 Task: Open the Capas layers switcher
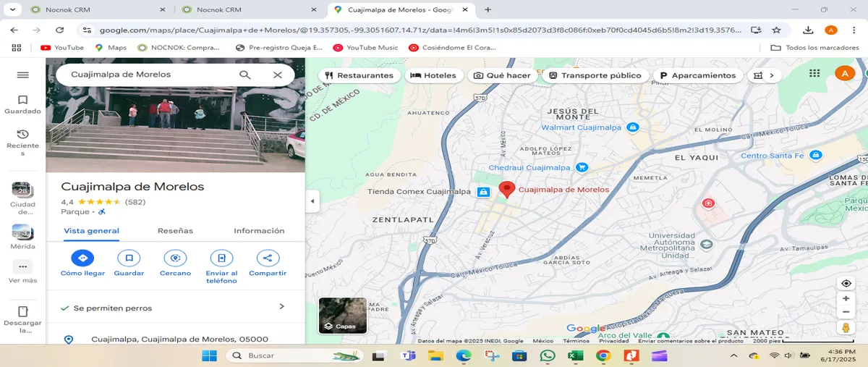tap(343, 316)
